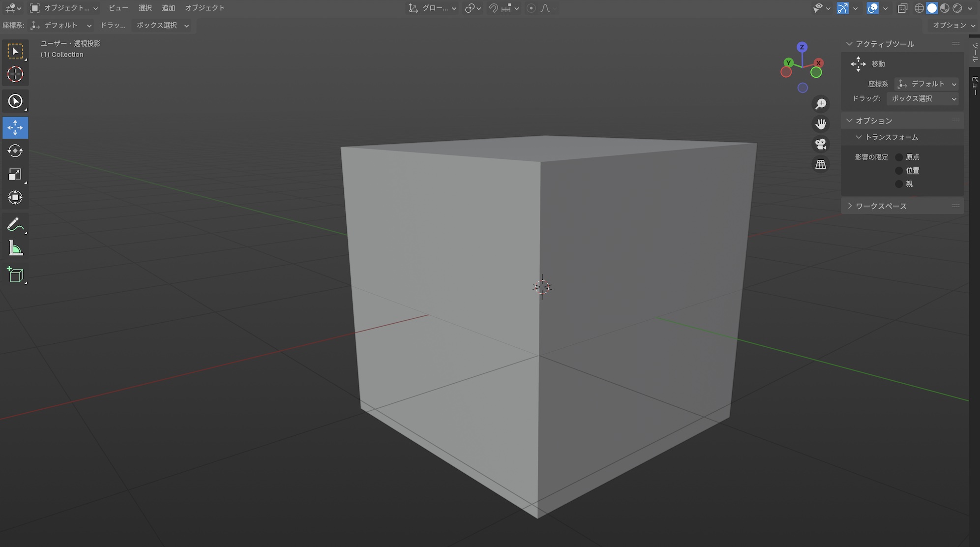Select the Measure tool

coord(15,248)
